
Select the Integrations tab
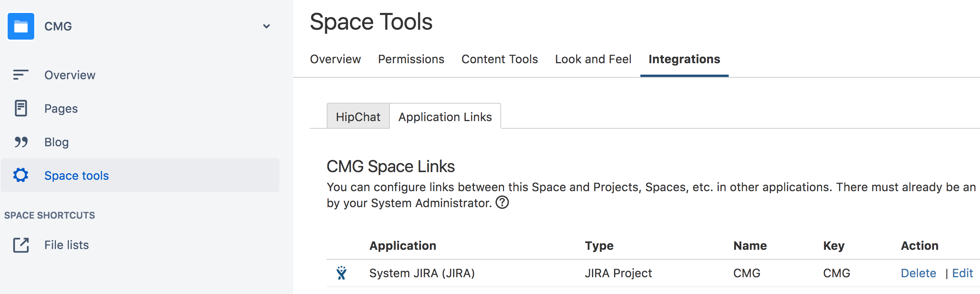[x=684, y=59]
